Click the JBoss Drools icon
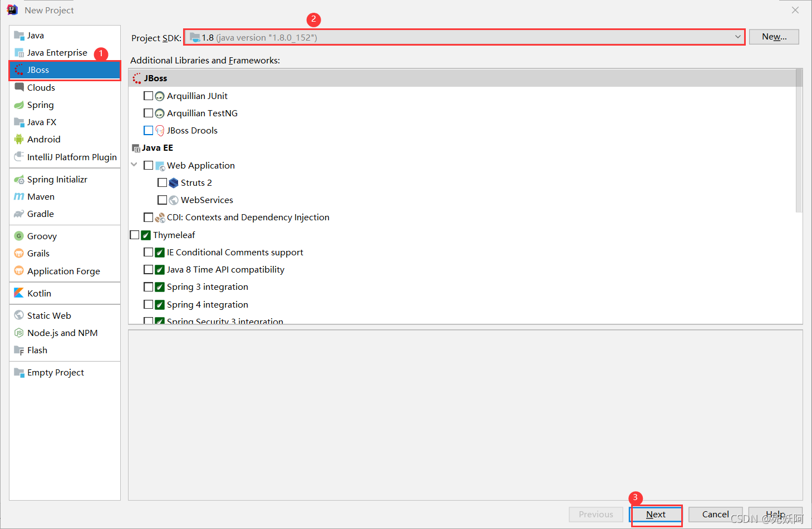The width and height of the screenshot is (812, 529). click(160, 131)
